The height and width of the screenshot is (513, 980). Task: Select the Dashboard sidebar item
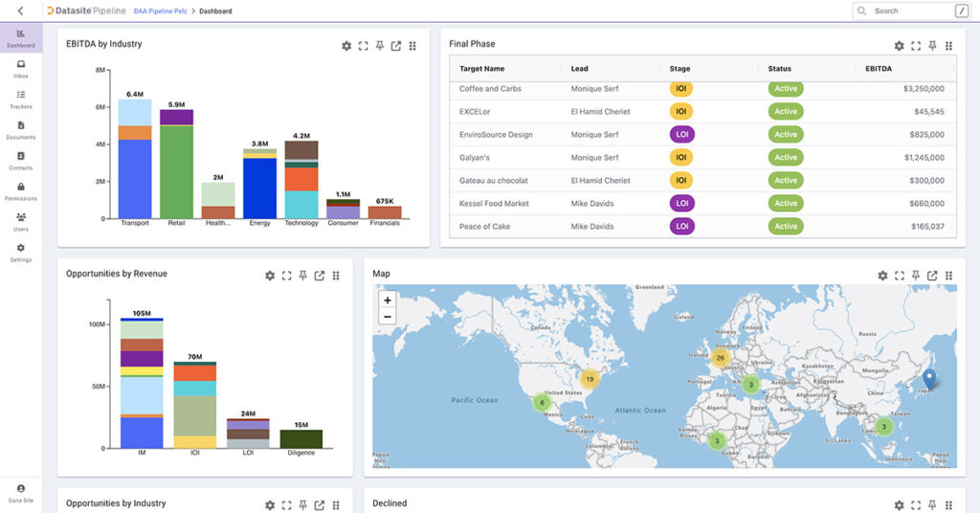[x=20, y=38]
